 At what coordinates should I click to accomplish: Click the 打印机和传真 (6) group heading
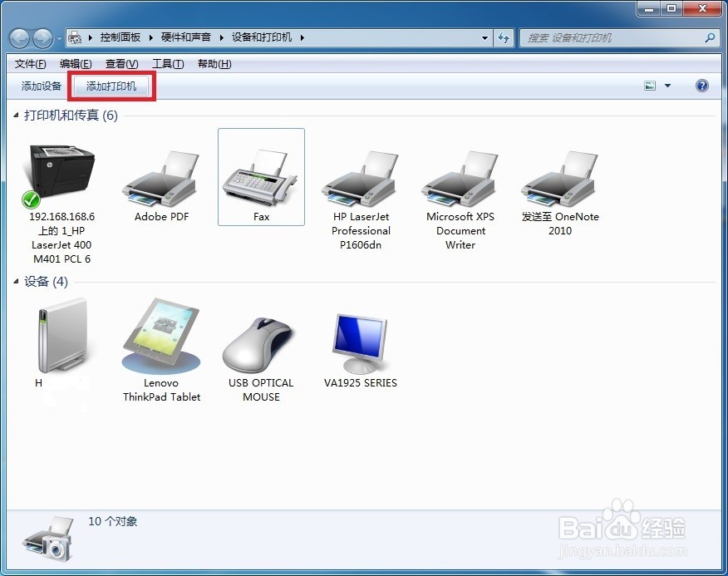tap(71, 116)
